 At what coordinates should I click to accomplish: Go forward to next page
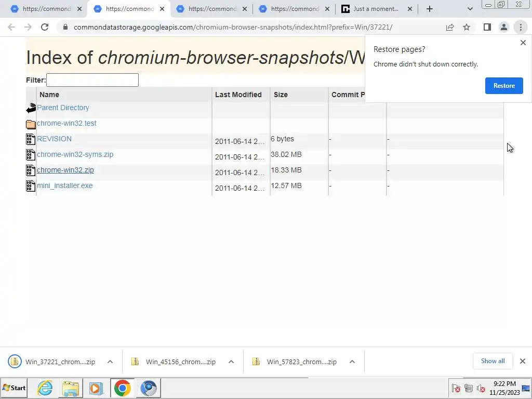28,27
